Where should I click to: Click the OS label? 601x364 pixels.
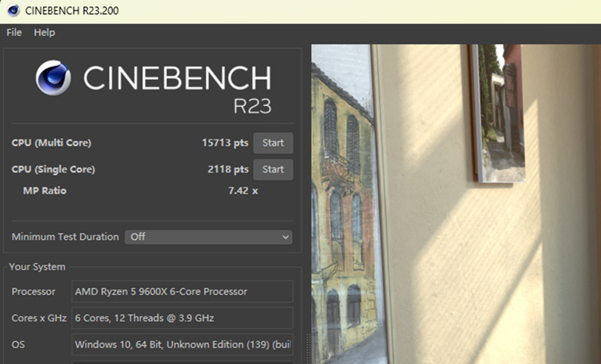tap(18, 344)
